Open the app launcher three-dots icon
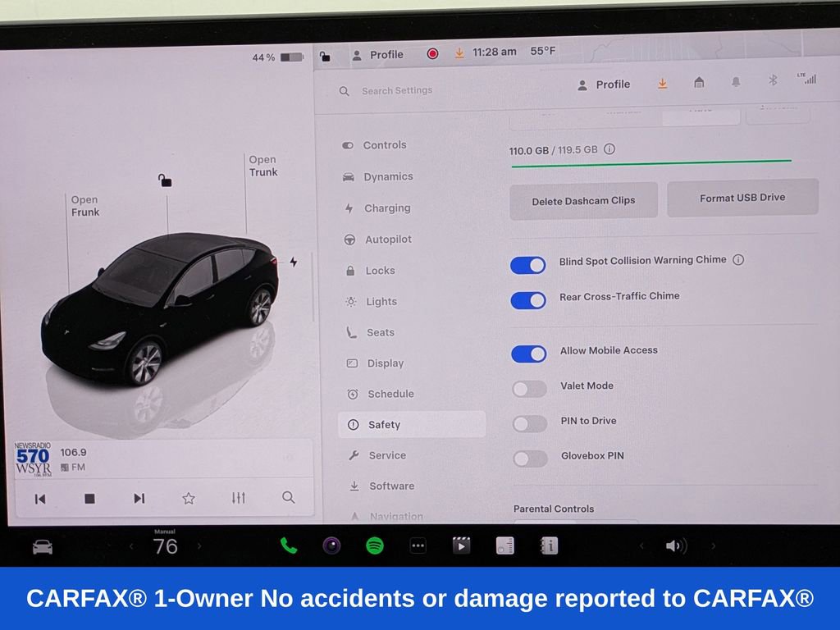This screenshot has width=840, height=630. point(418,546)
